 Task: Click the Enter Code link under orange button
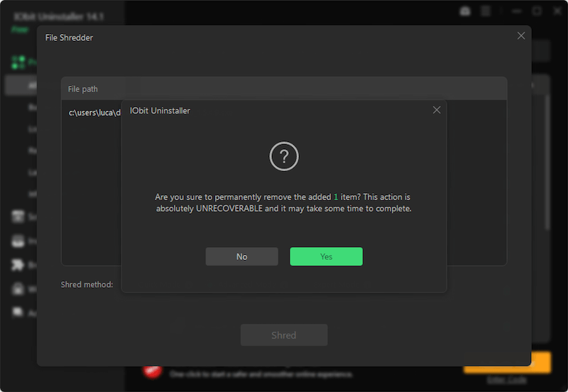pyautogui.click(x=507, y=380)
